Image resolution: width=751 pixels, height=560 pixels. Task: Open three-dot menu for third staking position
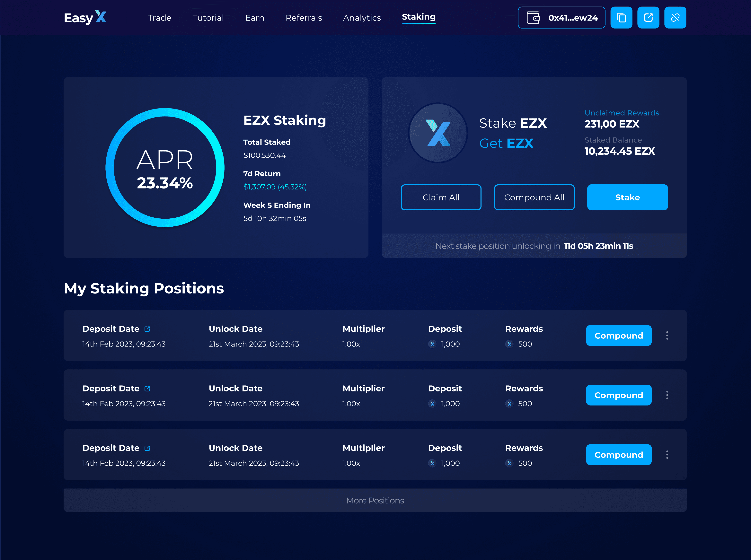pos(667,455)
